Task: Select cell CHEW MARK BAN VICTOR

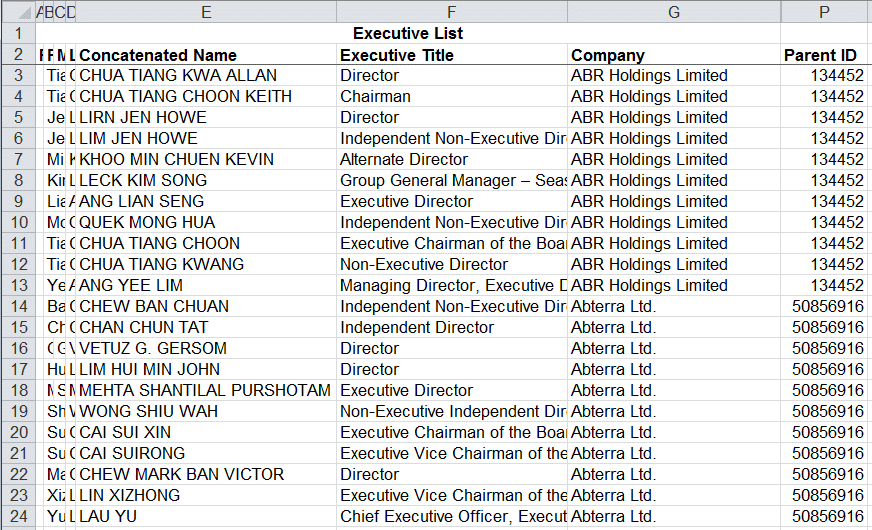Action: click(206, 474)
